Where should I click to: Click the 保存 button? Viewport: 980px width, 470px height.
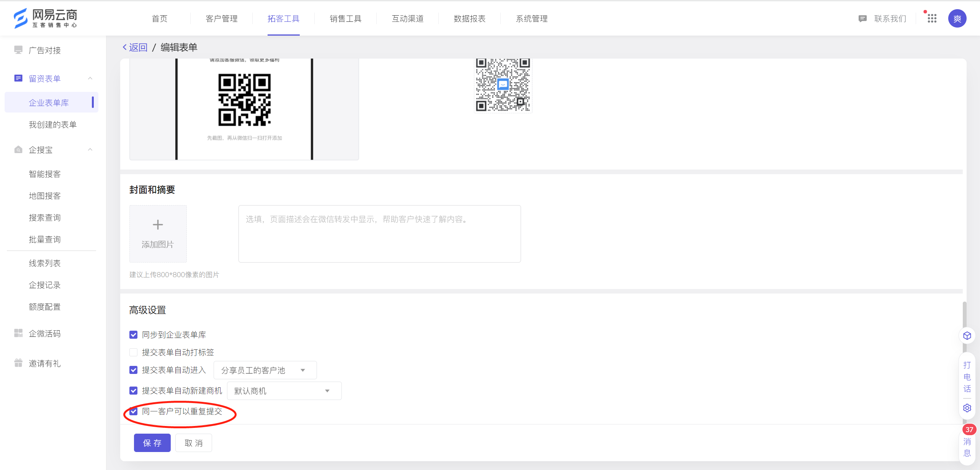coord(152,443)
